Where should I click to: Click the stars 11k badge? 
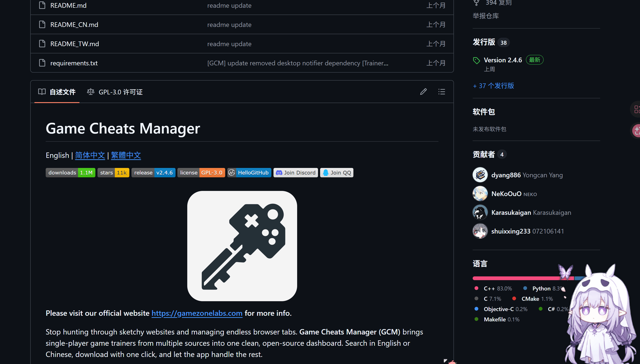coord(113,172)
